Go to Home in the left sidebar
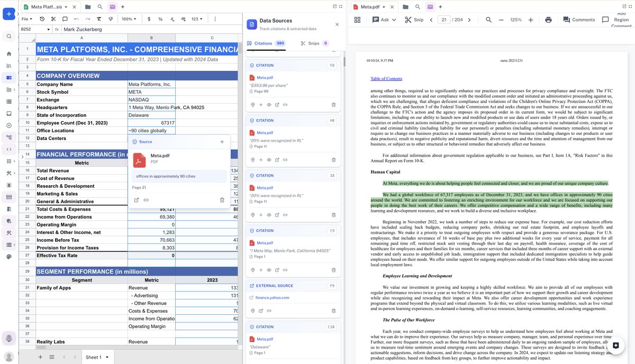635x364 pixels. (9, 54)
